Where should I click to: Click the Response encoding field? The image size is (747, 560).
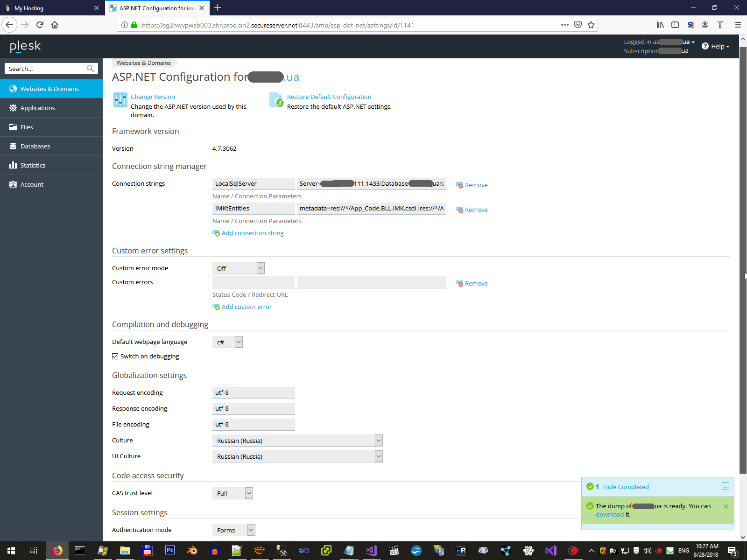pos(254,409)
